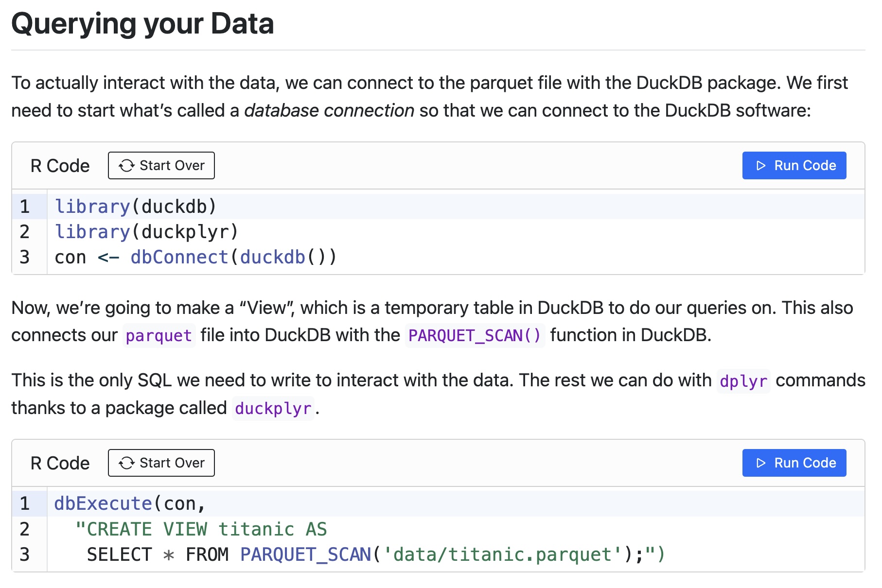This screenshot has width=882, height=588.
Task: Click the inline dplyr code term
Action: point(743,381)
